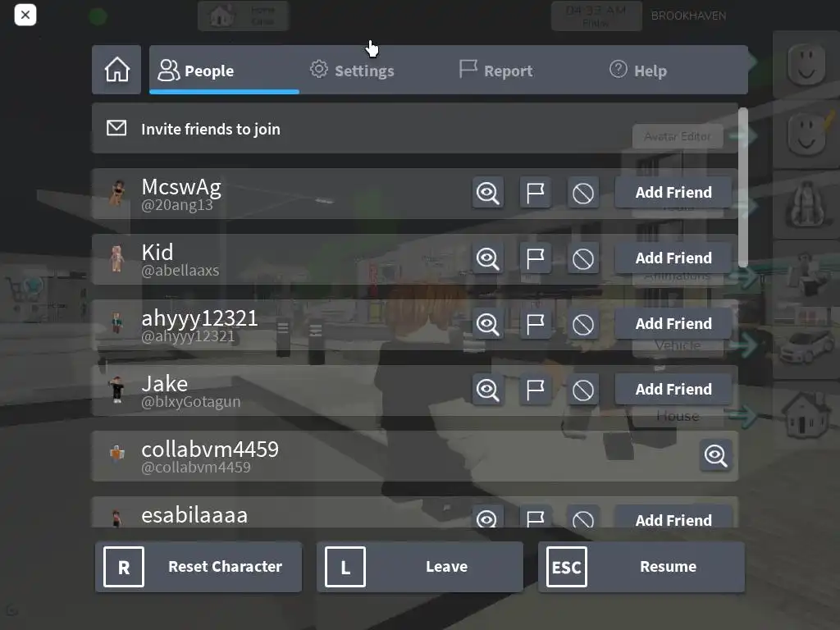
Task: Inspect collabvm4459's avatar
Action: (x=715, y=455)
